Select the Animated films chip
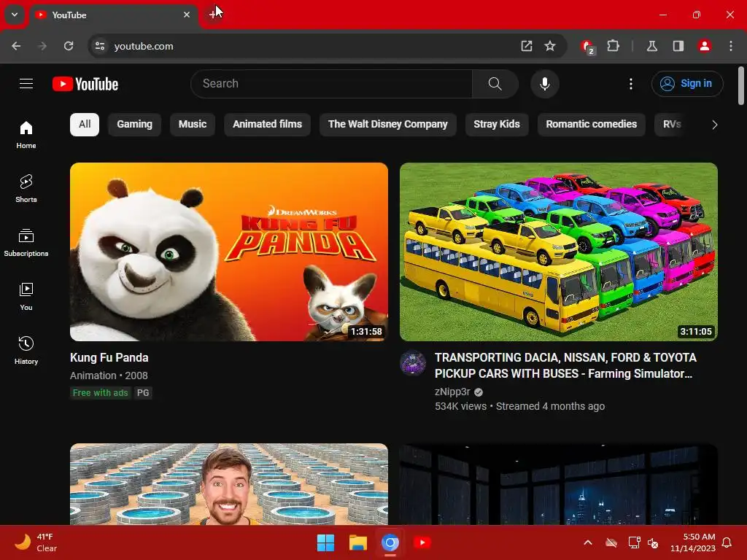 click(x=267, y=124)
